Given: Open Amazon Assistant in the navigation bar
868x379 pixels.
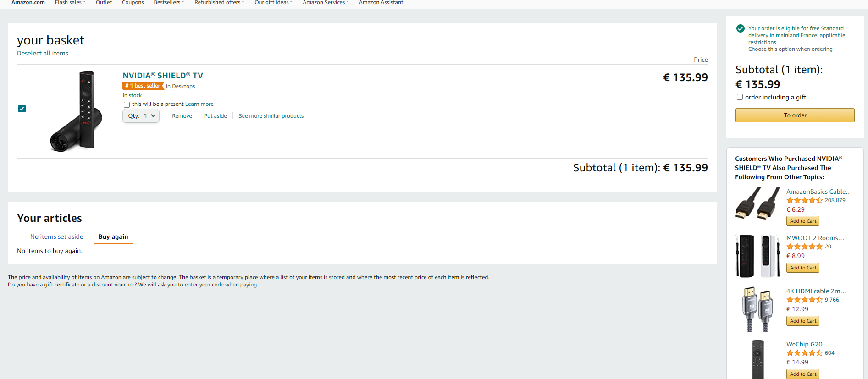Looking at the screenshot, I should 381,3.
